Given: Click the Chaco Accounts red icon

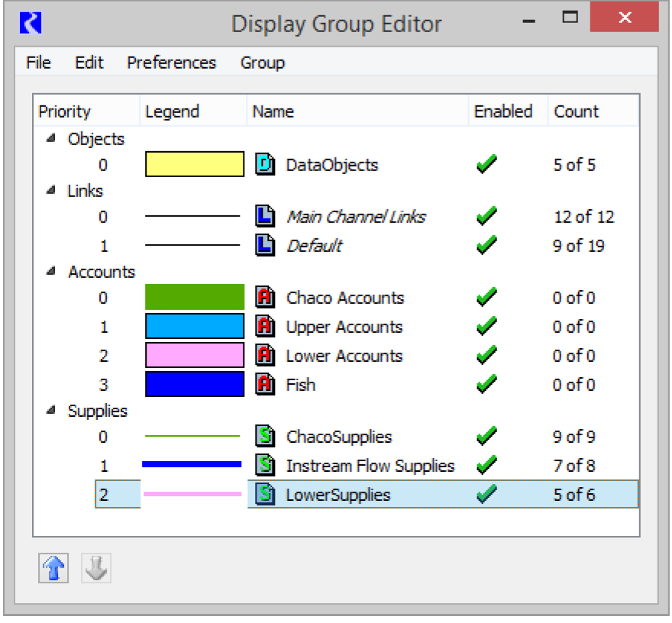Looking at the screenshot, I should pyautogui.click(x=264, y=298).
